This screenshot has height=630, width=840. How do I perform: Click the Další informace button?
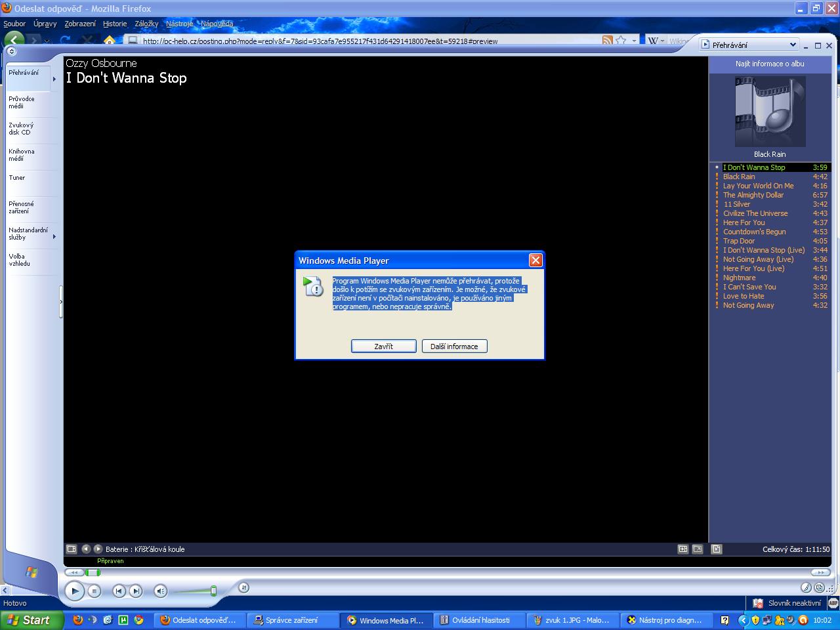point(454,346)
